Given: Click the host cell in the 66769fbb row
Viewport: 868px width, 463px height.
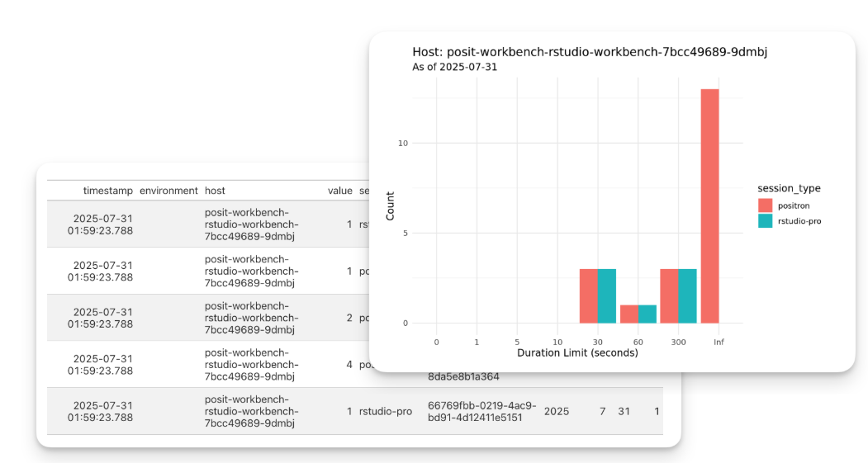Looking at the screenshot, I should coord(251,412).
